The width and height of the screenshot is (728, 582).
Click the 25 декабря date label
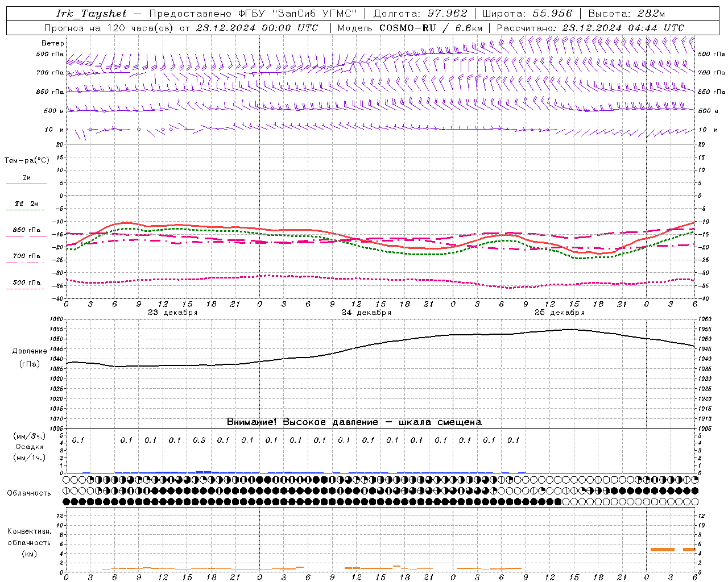[x=560, y=313]
